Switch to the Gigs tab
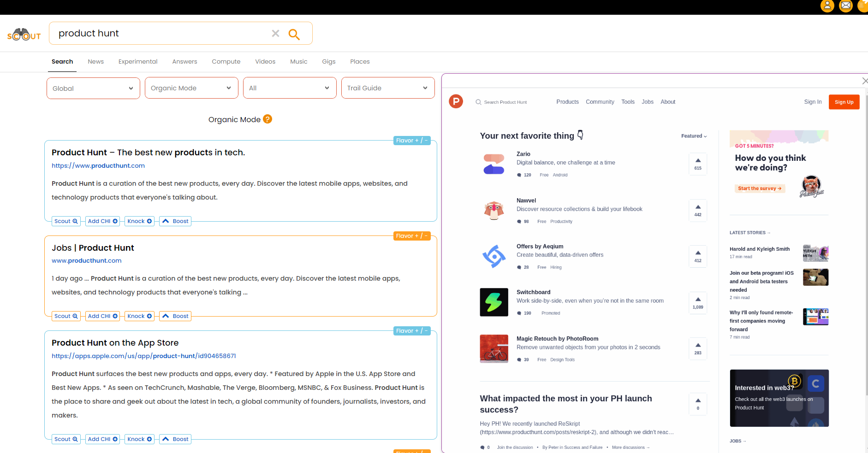Screen dimensions: 868x453 tap(329, 62)
